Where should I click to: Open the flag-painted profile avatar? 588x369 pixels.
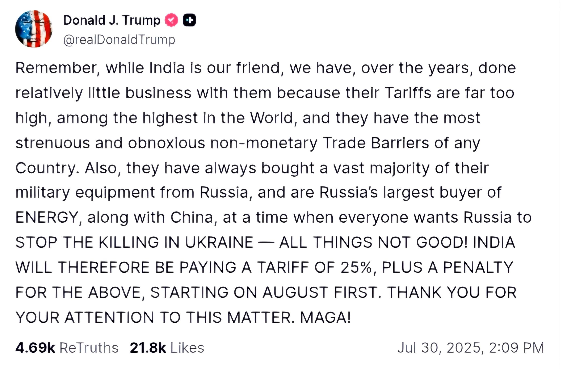tap(34, 29)
